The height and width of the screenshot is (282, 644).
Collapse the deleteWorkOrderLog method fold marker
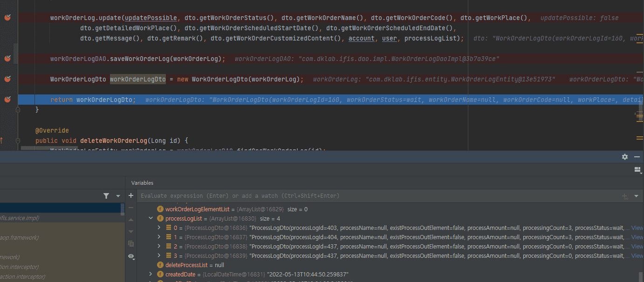click(18, 141)
